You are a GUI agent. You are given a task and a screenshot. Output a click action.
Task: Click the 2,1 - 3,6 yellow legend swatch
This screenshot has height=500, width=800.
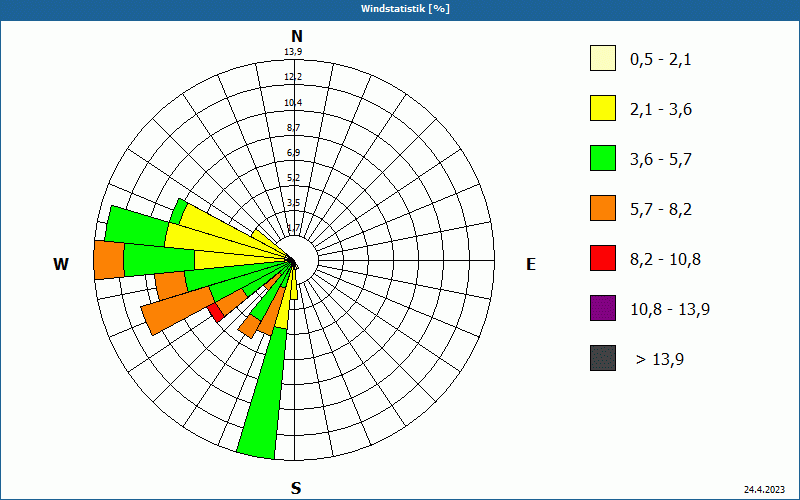tap(603, 108)
